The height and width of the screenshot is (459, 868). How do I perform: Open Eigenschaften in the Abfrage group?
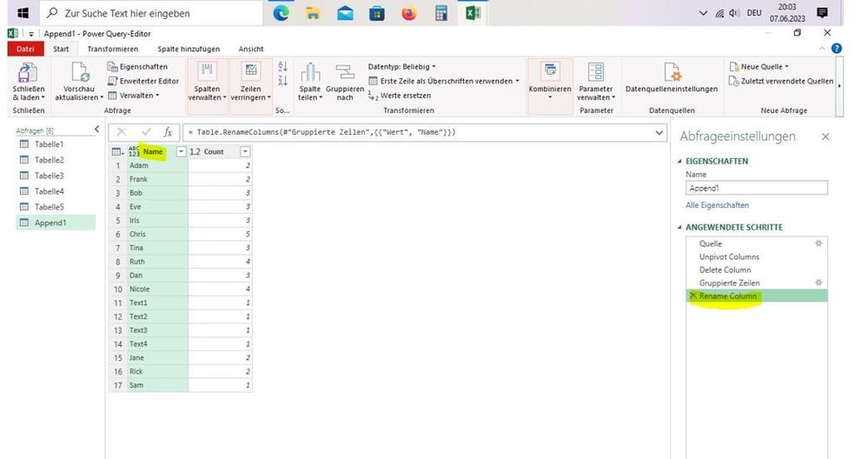point(137,66)
